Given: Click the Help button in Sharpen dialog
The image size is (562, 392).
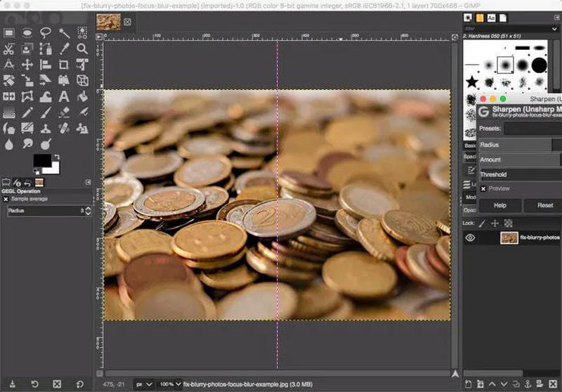Looking at the screenshot, I should (500, 205).
